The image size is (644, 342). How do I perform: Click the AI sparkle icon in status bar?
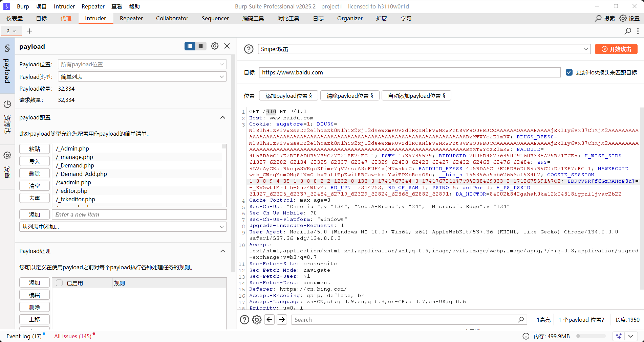click(x=619, y=336)
